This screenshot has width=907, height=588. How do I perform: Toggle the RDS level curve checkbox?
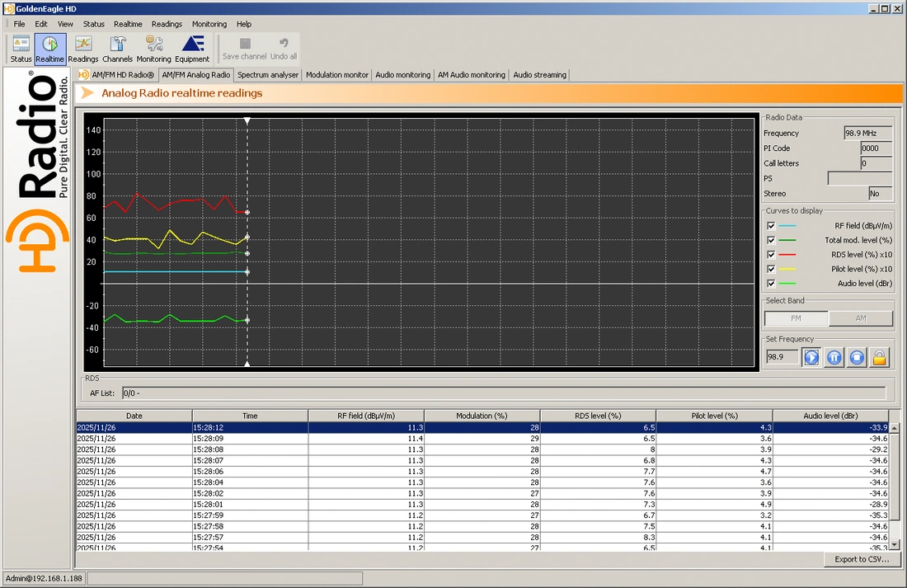point(771,254)
